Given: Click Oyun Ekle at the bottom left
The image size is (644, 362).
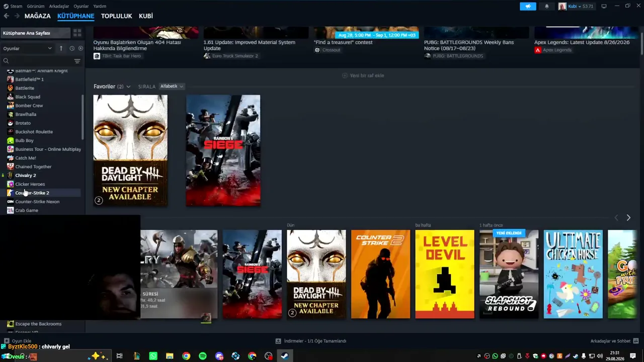Looking at the screenshot, I should [x=18, y=341].
